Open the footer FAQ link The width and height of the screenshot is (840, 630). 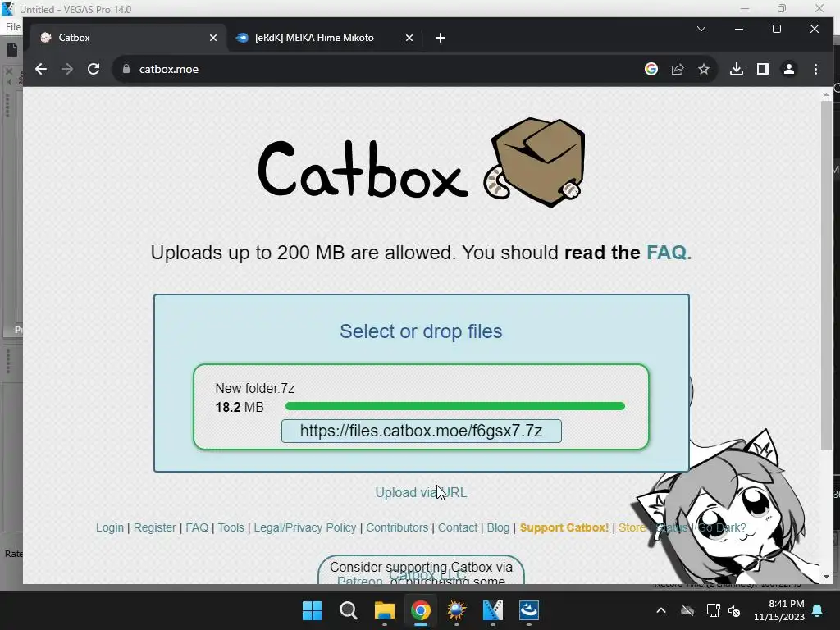[x=197, y=527]
